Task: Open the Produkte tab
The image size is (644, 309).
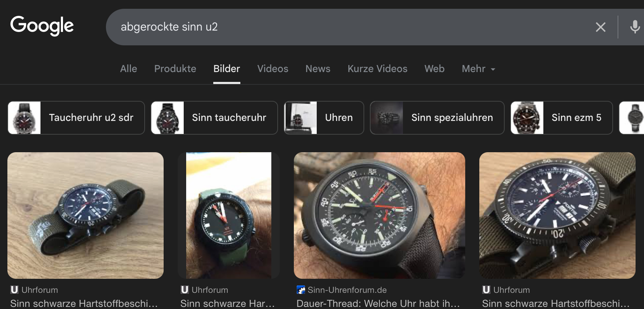Action: click(x=175, y=69)
